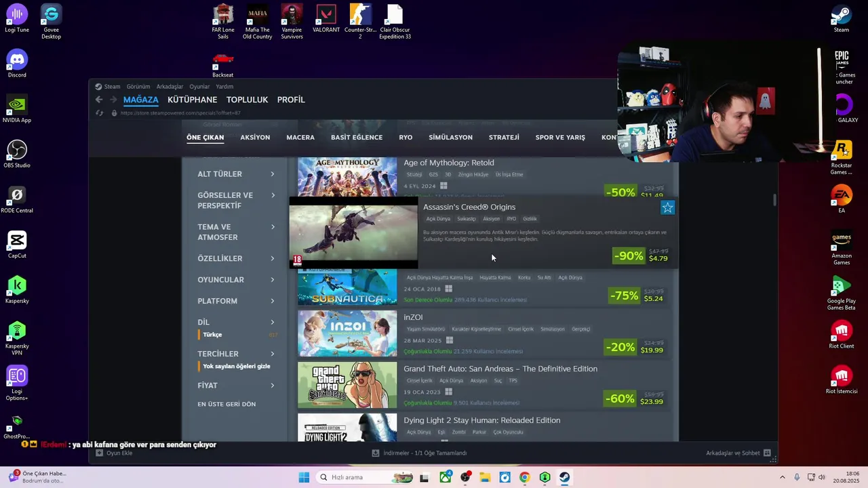Screen dimensions: 868x488
Task: Open Clair Obscur Expedition 33 shortcut
Action: tap(395, 20)
